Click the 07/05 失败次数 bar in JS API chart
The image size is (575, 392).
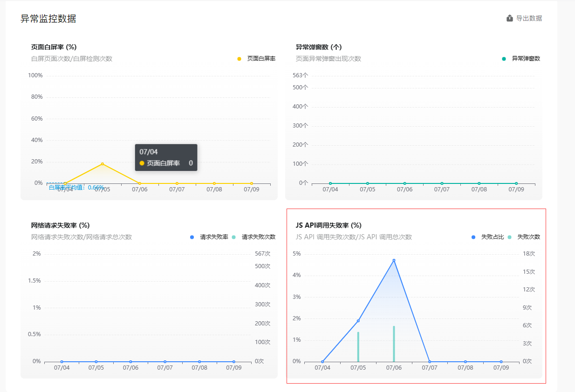click(358, 347)
